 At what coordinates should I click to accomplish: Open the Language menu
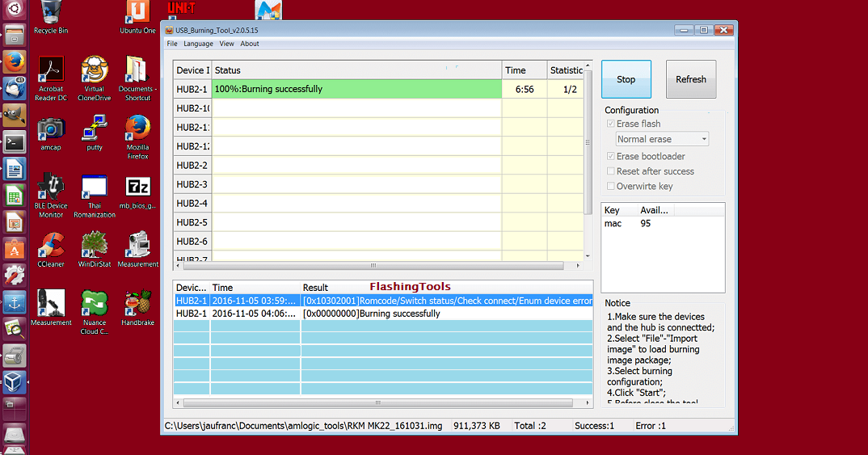[198, 44]
